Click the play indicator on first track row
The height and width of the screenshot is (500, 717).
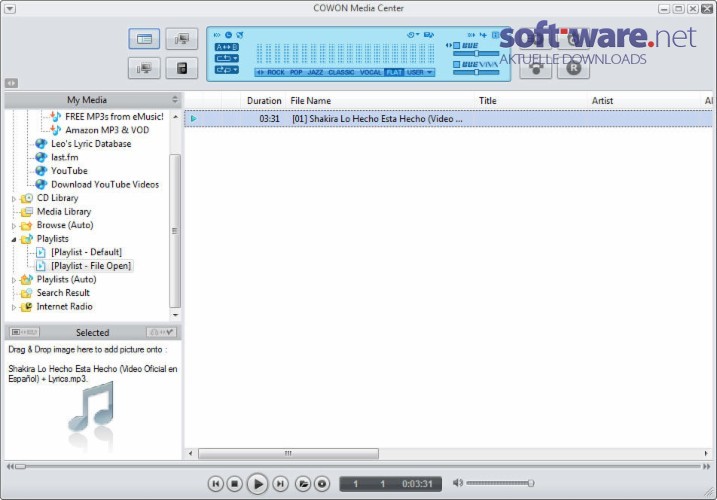pos(193,119)
